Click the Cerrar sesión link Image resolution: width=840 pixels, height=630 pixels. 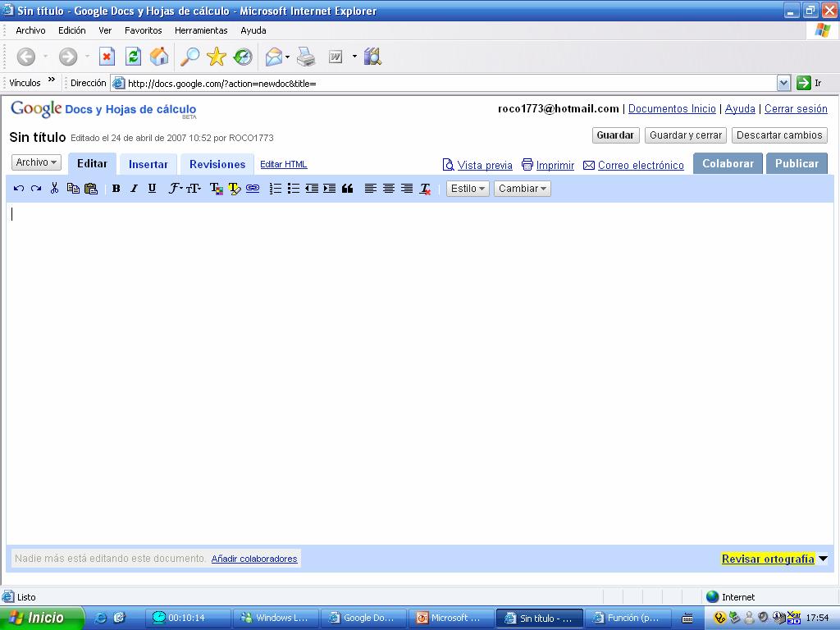click(796, 109)
